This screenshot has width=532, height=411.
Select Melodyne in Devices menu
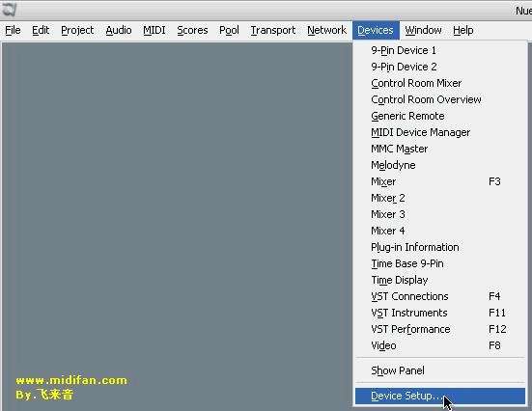tap(440, 165)
